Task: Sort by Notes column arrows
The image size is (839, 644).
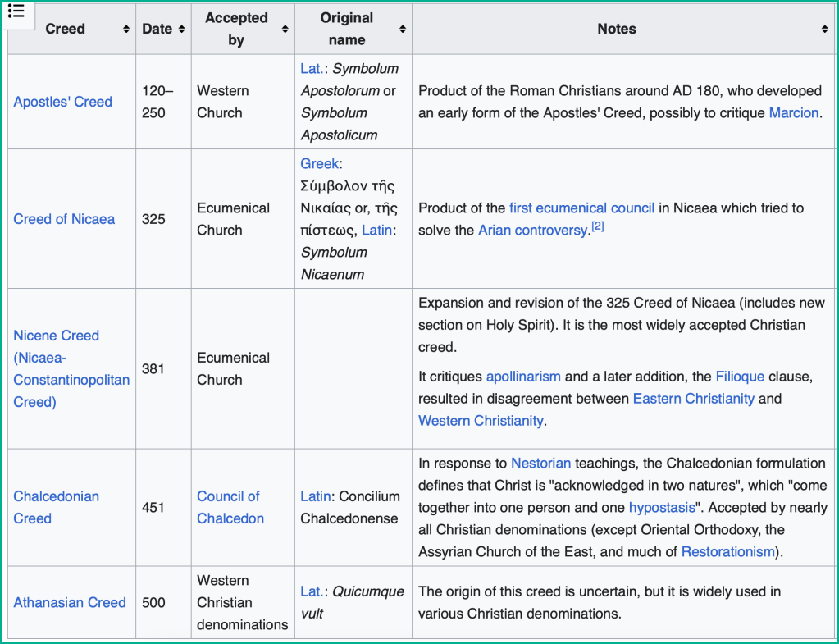Action: pos(824,30)
